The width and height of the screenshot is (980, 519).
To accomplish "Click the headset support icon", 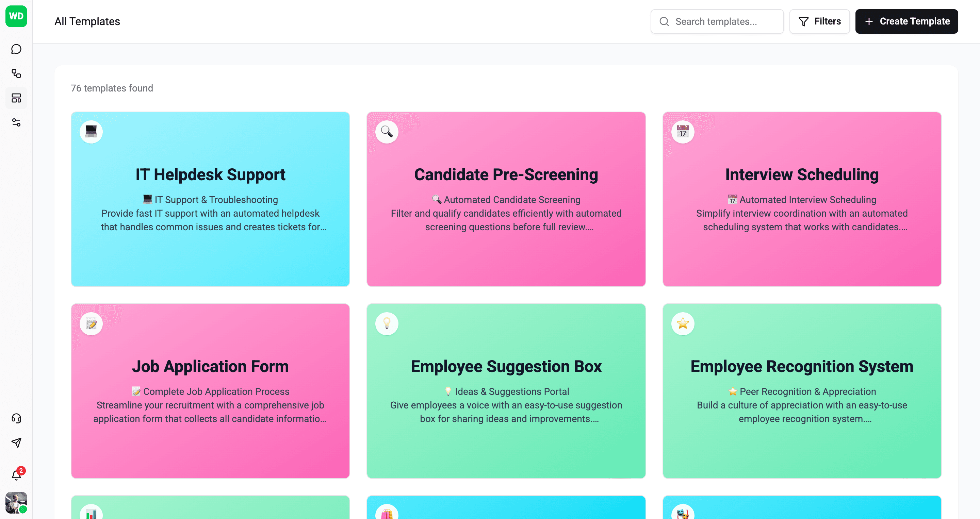I will (16, 418).
